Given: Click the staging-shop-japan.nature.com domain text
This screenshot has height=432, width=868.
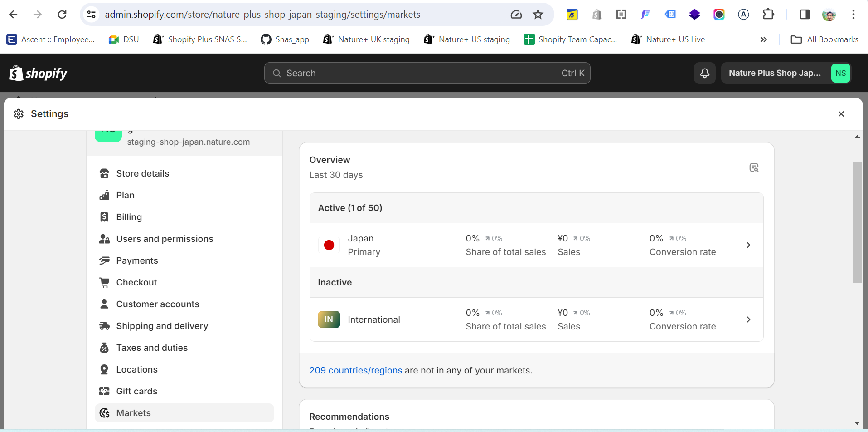Looking at the screenshot, I should tap(189, 142).
